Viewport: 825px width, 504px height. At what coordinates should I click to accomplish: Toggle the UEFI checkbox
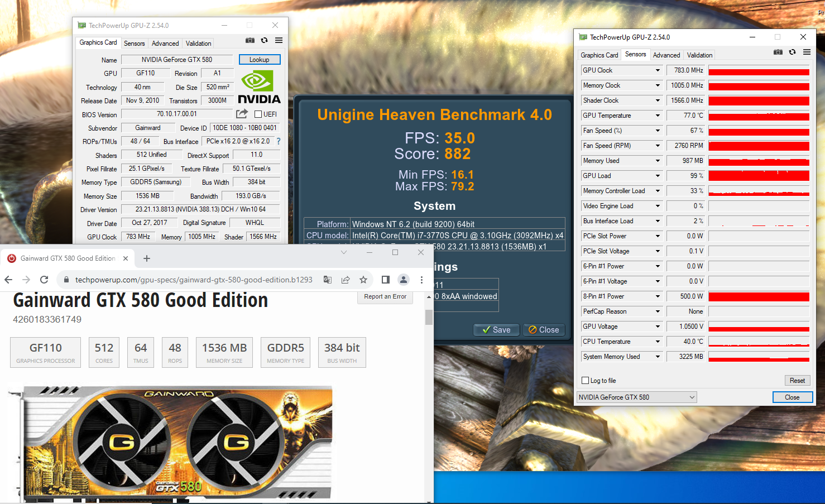[258, 114]
